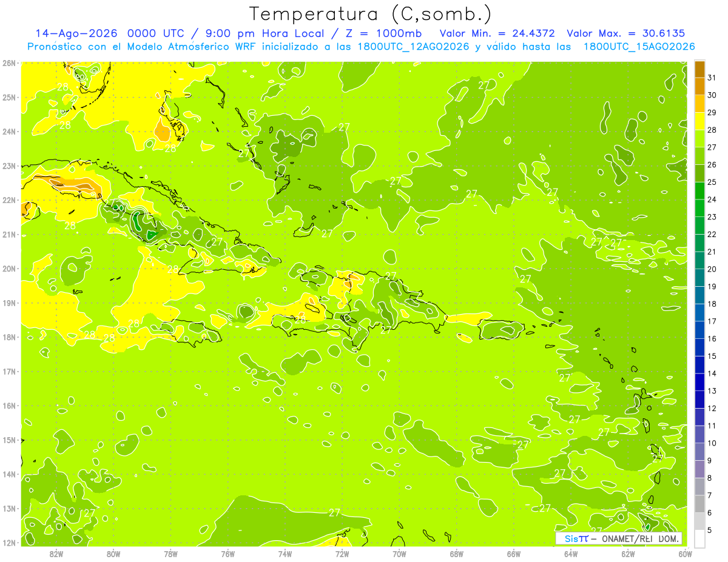
Task: Click the '23' color bar label
Action: click(x=712, y=217)
